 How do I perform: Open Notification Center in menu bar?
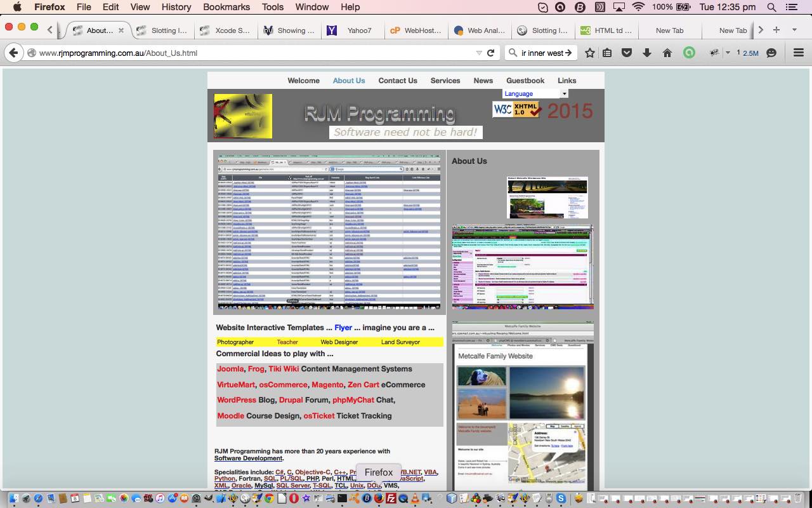(x=791, y=7)
